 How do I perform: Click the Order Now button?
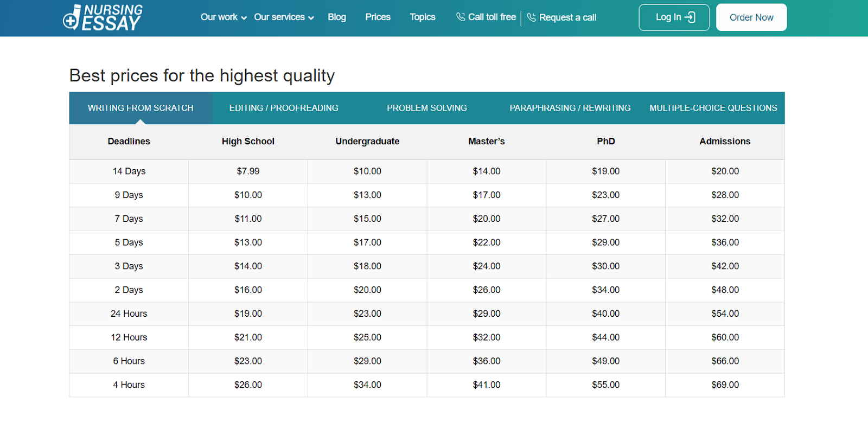pos(751,17)
